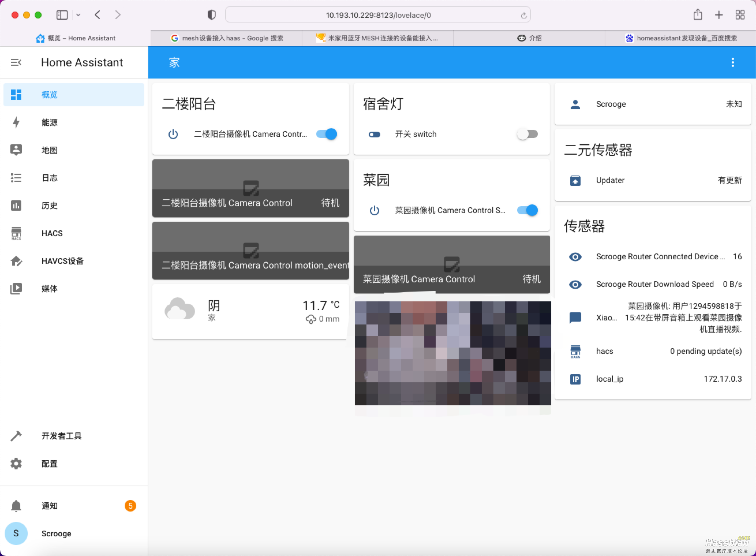Screen dimensions: 756x556
Task: Toggle 二楼阳台摄像机 Camera Control switch
Action: pos(326,134)
